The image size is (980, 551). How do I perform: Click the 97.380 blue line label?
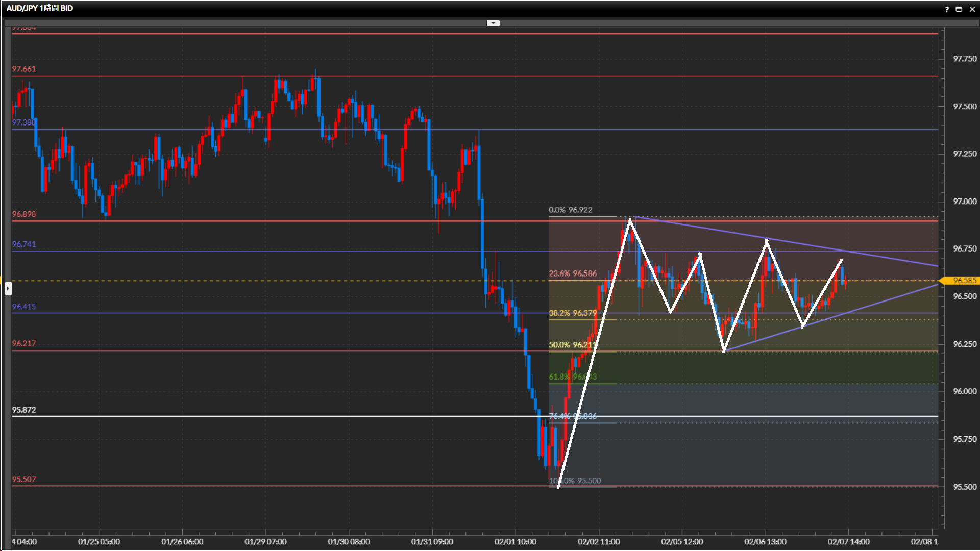pos(24,122)
